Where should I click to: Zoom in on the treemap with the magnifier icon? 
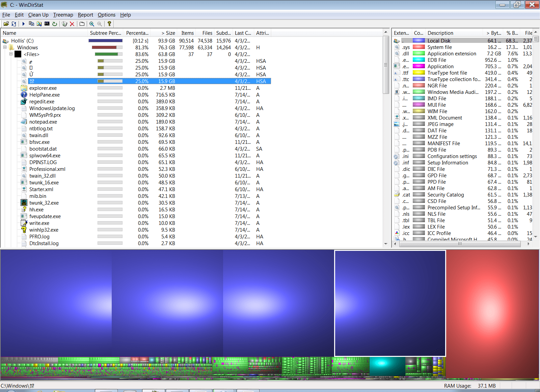pyautogui.click(x=91, y=24)
